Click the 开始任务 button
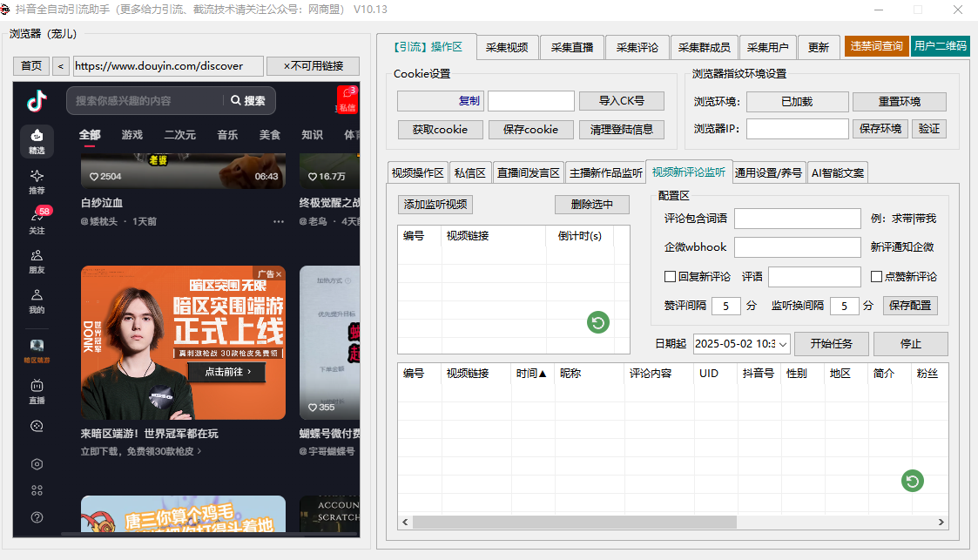This screenshot has height=560, width=978. [831, 344]
